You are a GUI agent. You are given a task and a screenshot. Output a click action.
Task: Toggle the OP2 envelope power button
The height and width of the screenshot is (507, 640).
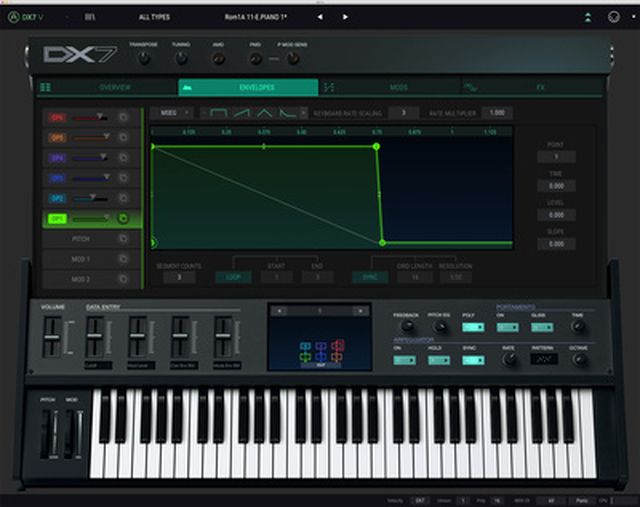123,198
